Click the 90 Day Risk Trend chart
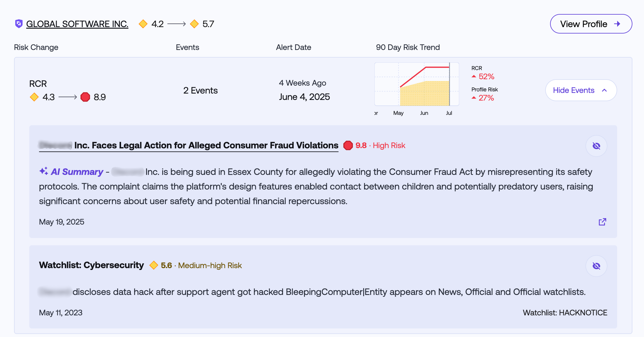Screen dimensions: 644x337 (x=417, y=84)
